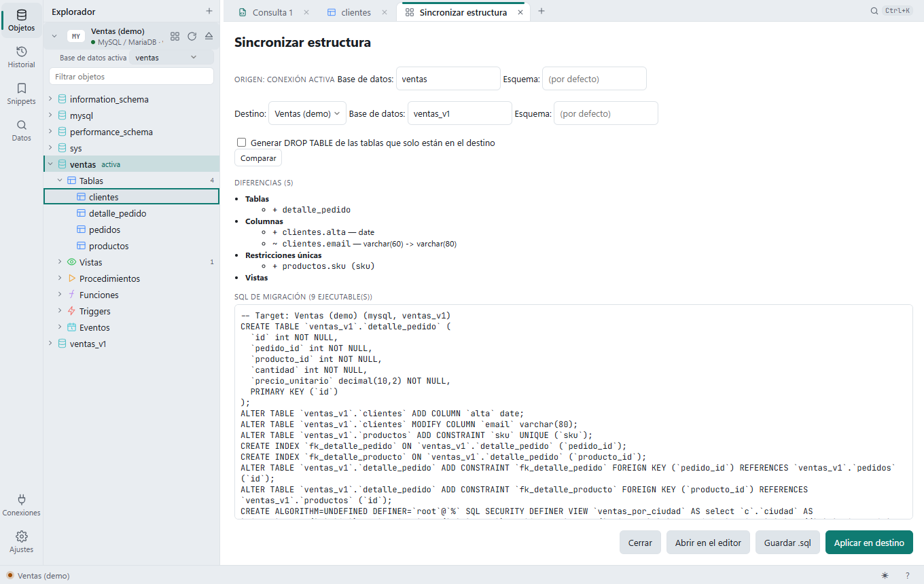The image size is (924, 584).
Task: Close the clientes tab
Action: pyautogui.click(x=385, y=12)
